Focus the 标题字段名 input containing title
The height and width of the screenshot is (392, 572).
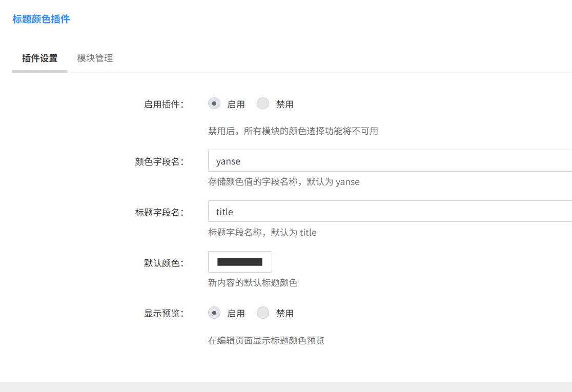click(x=390, y=212)
